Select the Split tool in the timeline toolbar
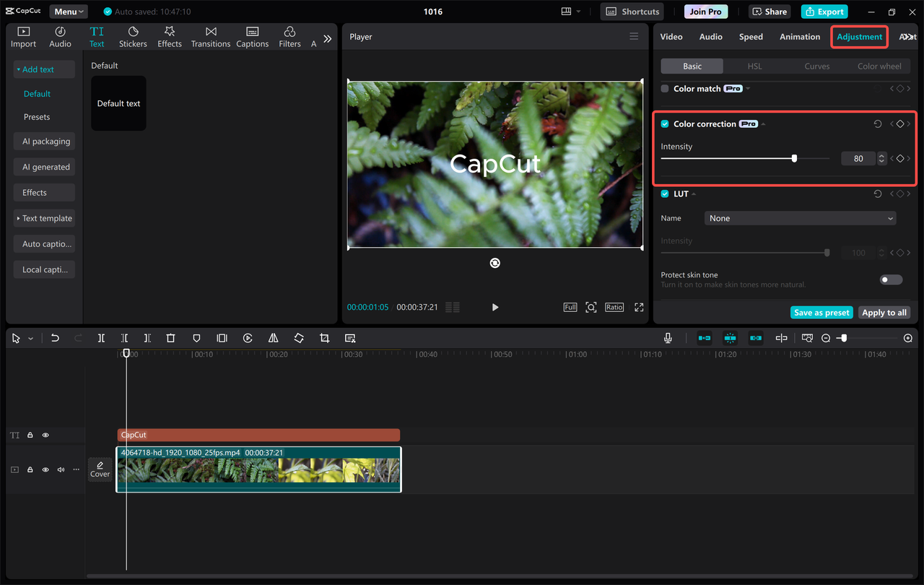The height and width of the screenshot is (585, 924). point(101,337)
